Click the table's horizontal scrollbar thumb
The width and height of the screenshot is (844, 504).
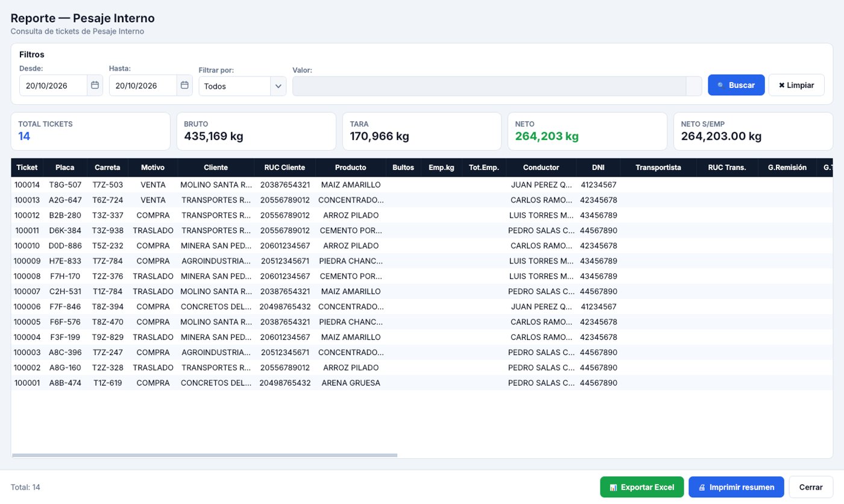click(x=205, y=455)
